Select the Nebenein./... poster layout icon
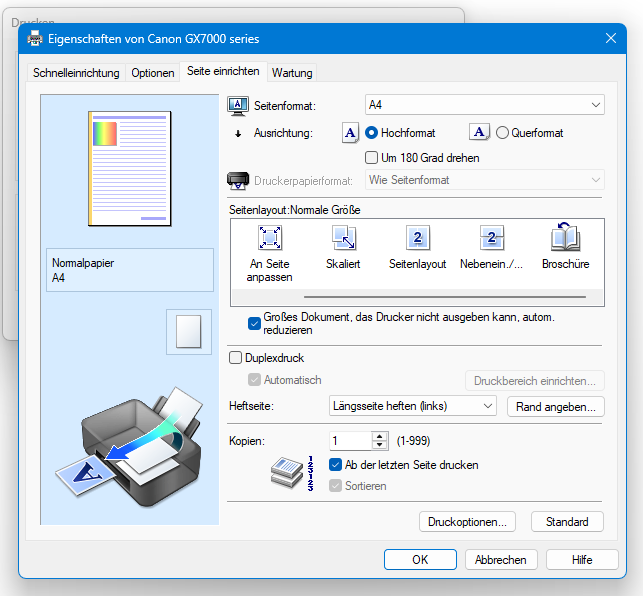 491,237
